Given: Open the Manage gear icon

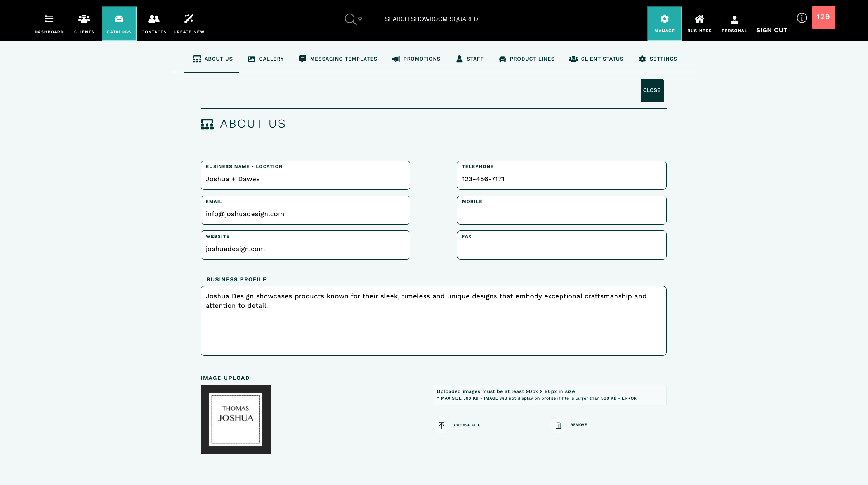Looking at the screenshot, I should (664, 19).
